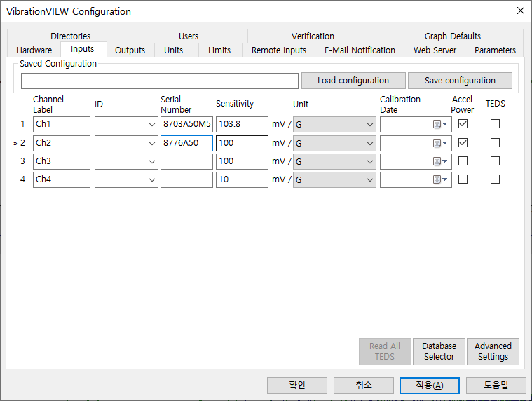Enable TEDS for channel 1

tap(495, 124)
